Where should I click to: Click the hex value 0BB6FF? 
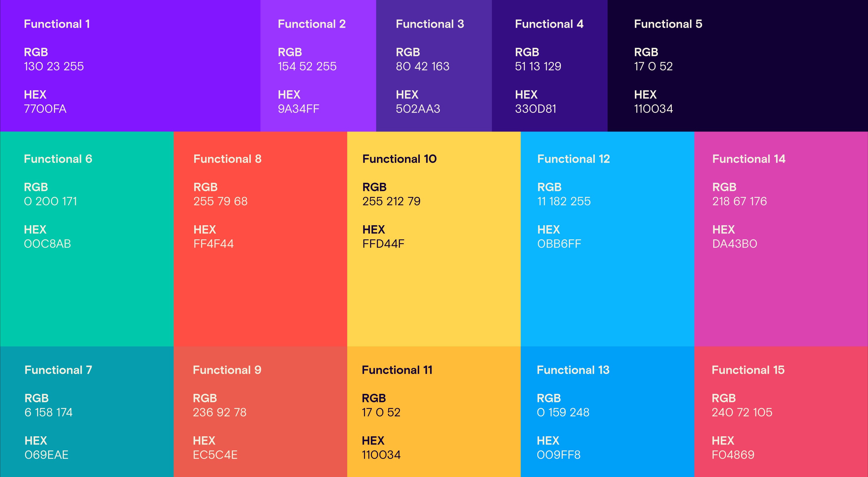coord(559,244)
